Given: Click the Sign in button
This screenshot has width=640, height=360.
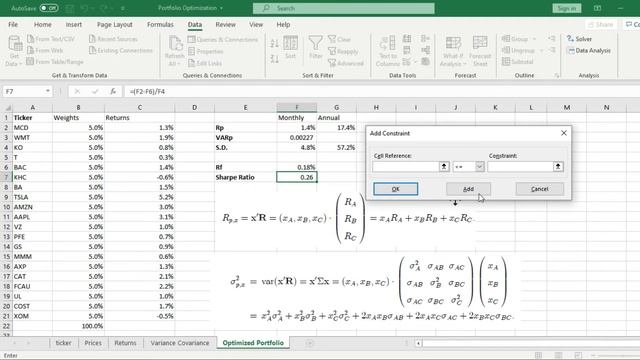Looking at the screenshot, I should coord(567,8).
